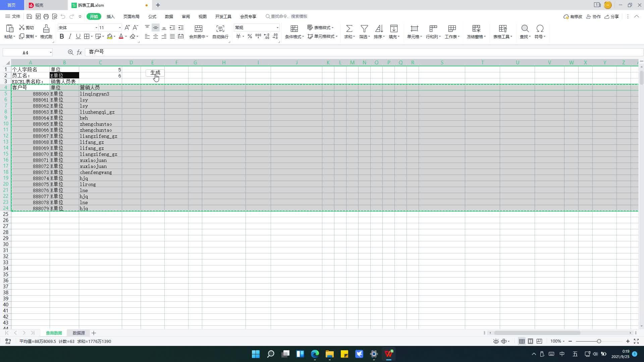Increase font size with the A+ icon
This screenshot has width=644, height=362.
coord(127,27)
